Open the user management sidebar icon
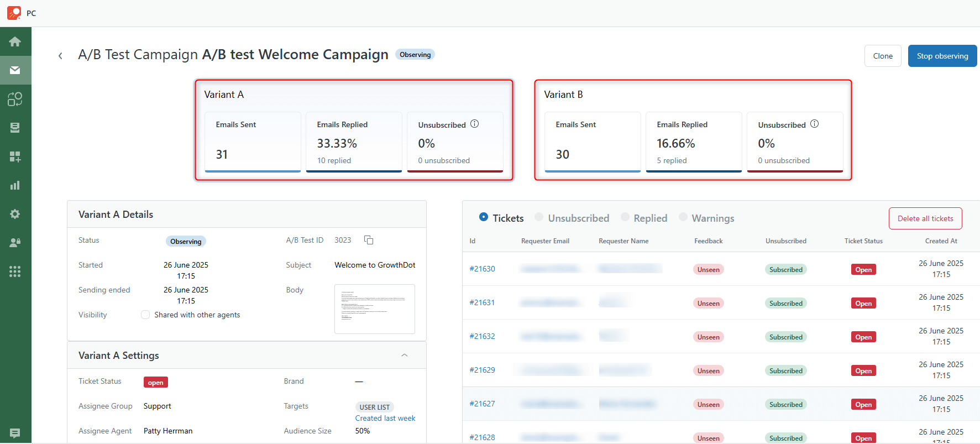This screenshot has height=444, width=980. point(15,243)
